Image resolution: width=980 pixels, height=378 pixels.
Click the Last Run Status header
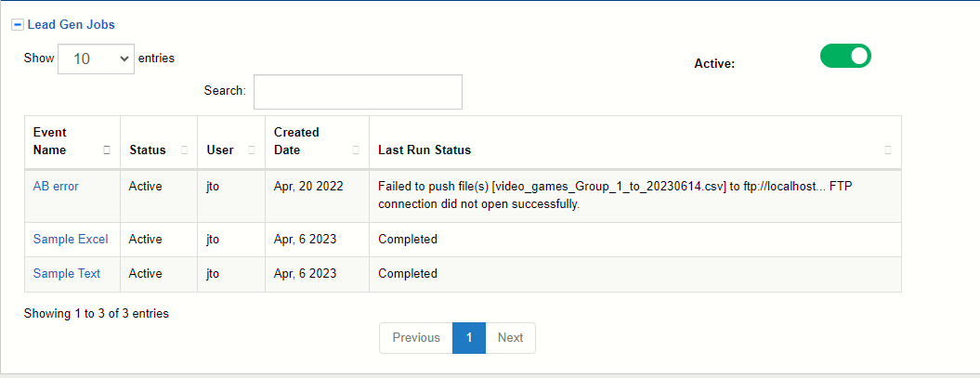pos(425,150)
